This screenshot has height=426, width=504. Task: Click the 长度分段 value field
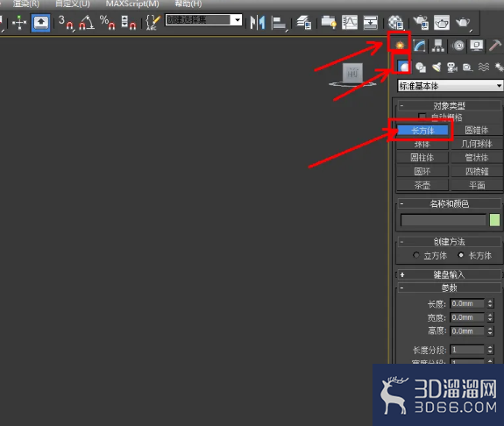click(x=467, y=350)
